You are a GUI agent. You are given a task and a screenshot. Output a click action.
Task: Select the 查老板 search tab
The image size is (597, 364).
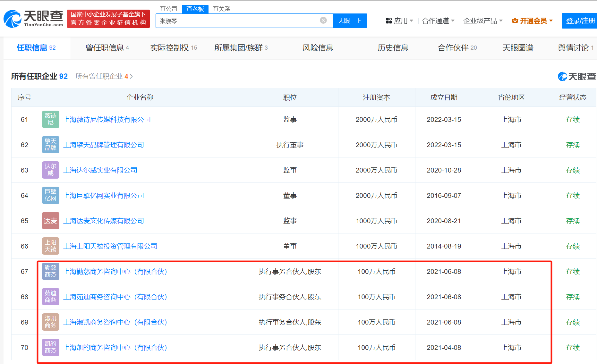195,9
